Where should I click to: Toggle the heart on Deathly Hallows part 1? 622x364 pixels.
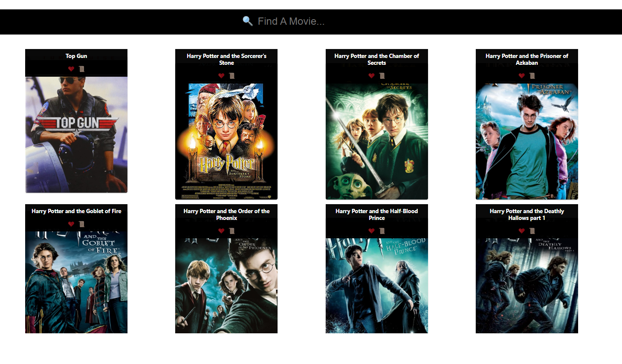click(521, 231)
